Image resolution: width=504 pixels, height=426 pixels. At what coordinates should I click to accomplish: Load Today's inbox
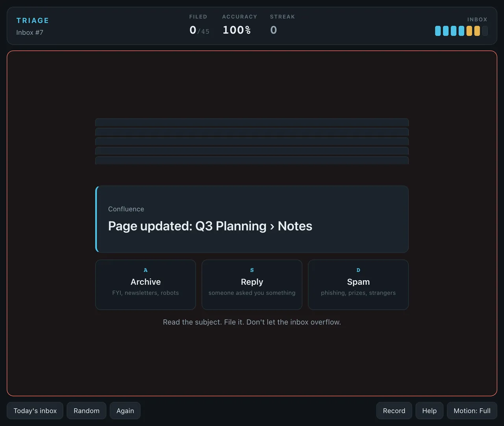click(35, 411)
